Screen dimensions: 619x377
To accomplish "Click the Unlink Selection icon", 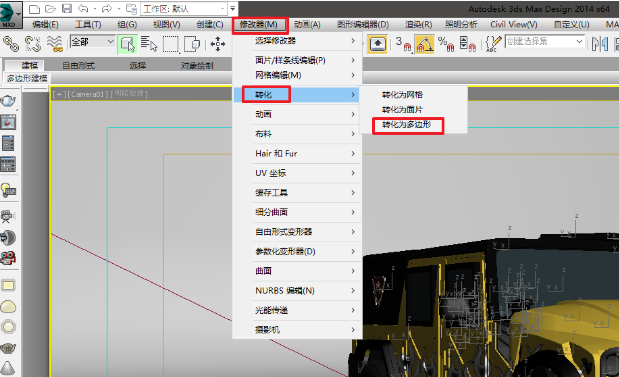I will click(33, 43).
